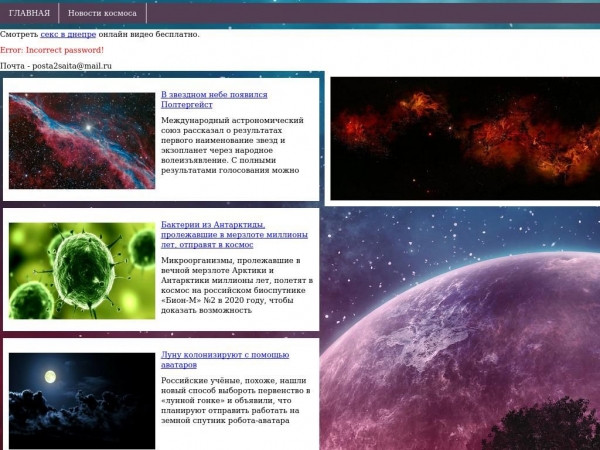Image resolution: width=600 pixels, height=450 pixels.
Task: Click the Микроорганизмы, пролежавшие paragraph text
Action: tap(237, 285)
